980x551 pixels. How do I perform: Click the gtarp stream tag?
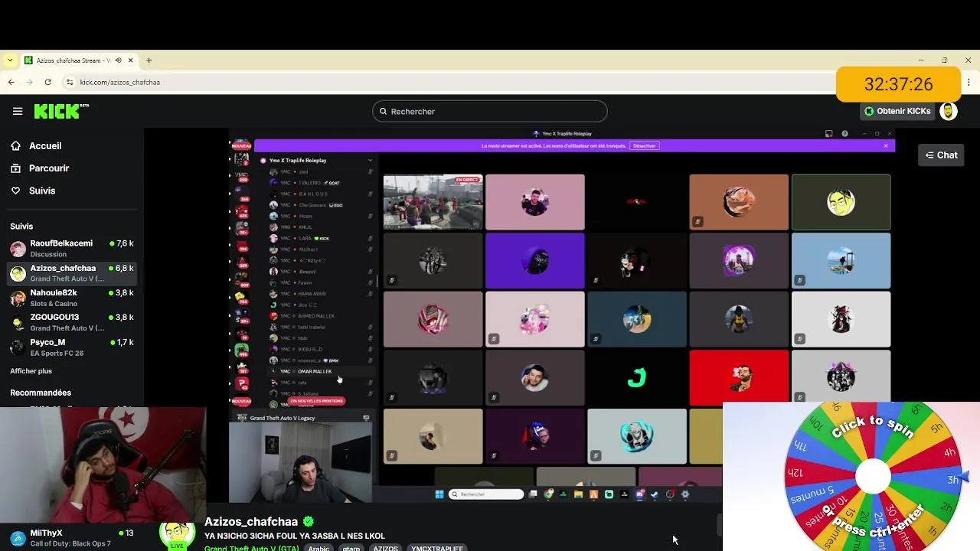tap(351, 548)
